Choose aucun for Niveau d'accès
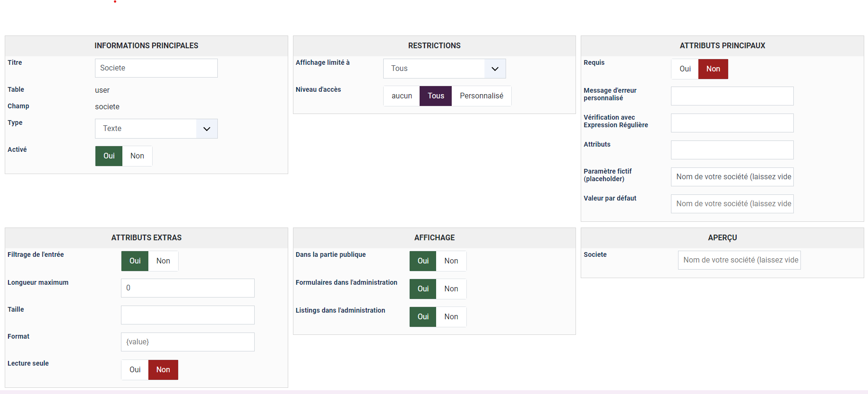The height and width of the screenshot is (394, 868). pyautogui.click(x=402, y=96)
